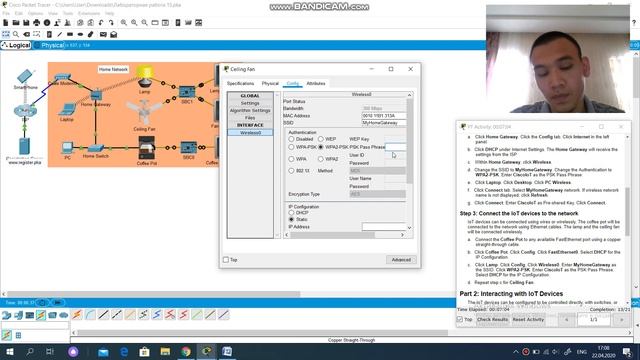Open the Windows Start menu
The height and width of the screenshot is (360, 640).
10,351
